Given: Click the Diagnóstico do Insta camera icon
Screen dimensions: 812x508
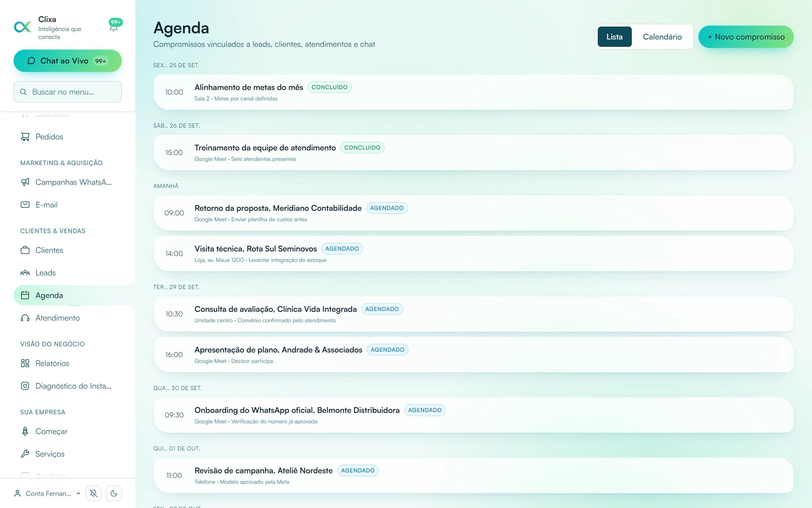Looking at the screenshot, I should pyautogui.click(x=25, y=386).
